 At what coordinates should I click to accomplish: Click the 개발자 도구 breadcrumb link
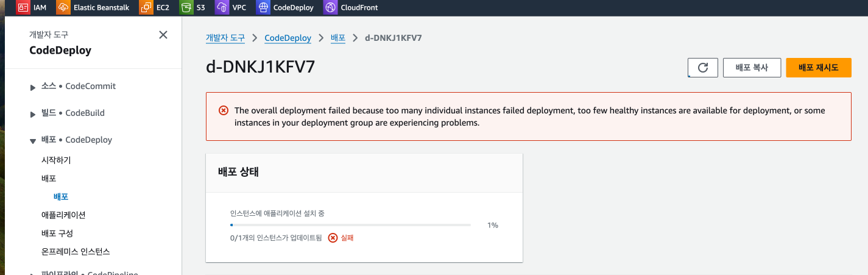pos(225,38)
